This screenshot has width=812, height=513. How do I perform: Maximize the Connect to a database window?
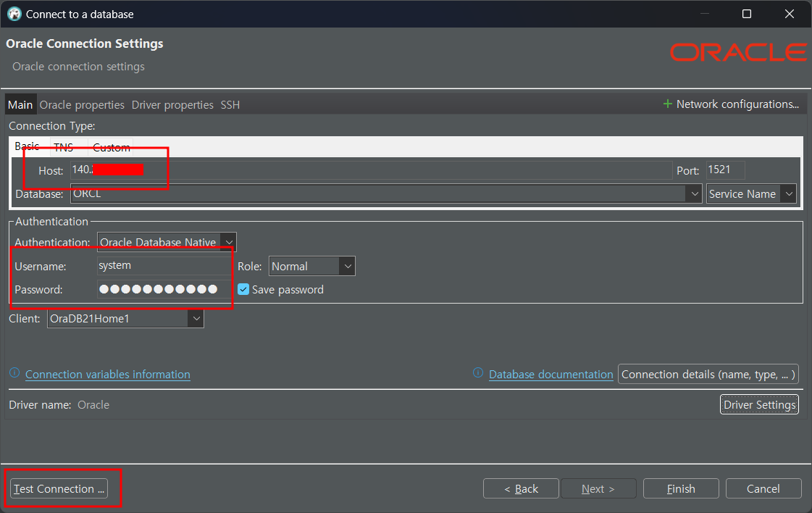pos(747,14)
